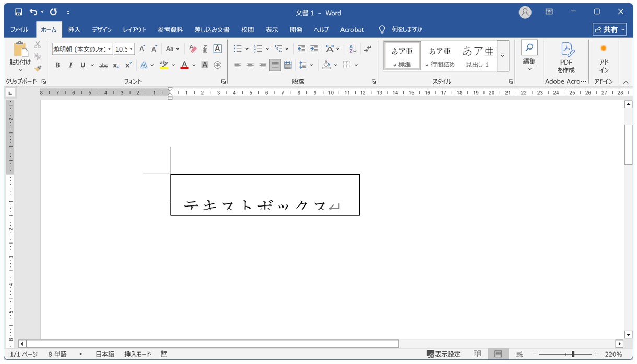Image resolution: width=637 pixels, height=364 pixels.
Task: Switch to the レイアウト tab
Action: [x=135, y=30]
